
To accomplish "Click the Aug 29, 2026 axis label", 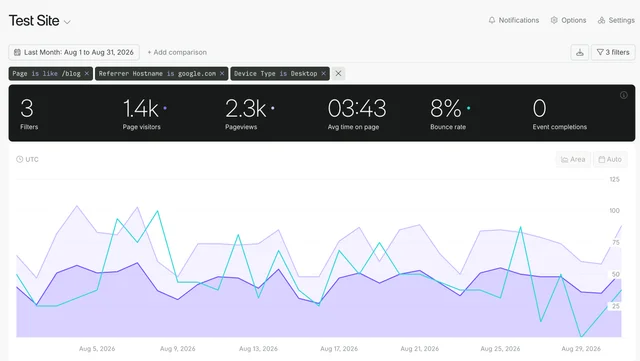I will pos(581,349).
